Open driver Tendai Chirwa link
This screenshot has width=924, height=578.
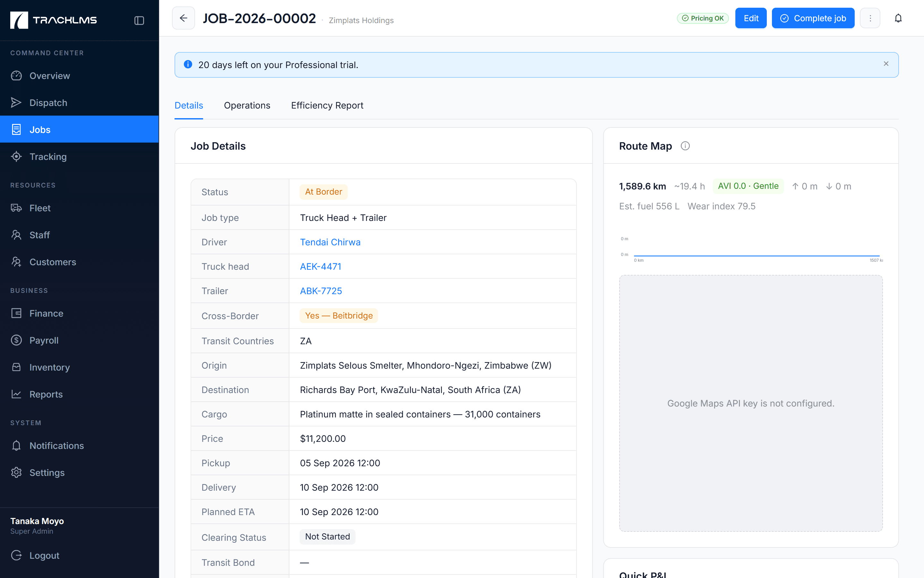(330, 242)
